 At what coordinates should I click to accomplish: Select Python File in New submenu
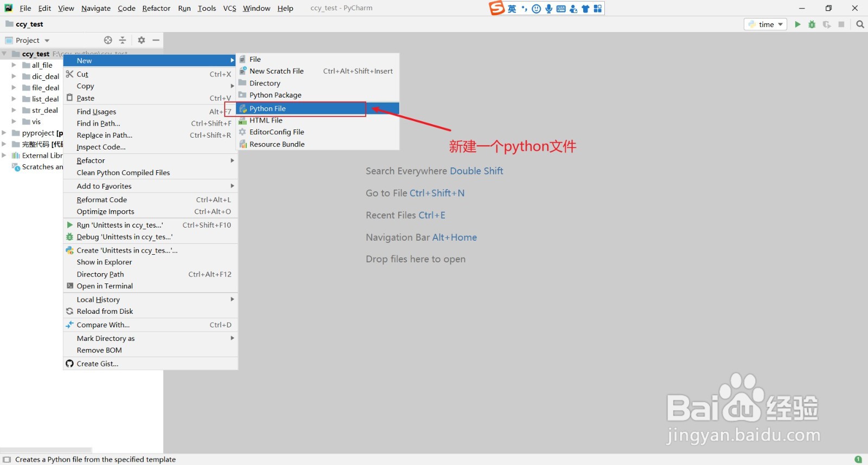coord(318,108)
